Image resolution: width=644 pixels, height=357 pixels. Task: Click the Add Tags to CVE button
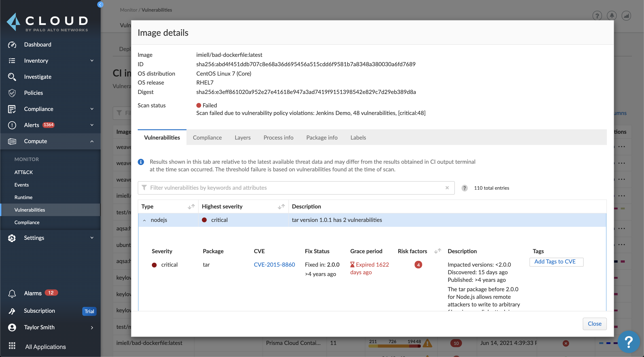(x=556, y=261)
